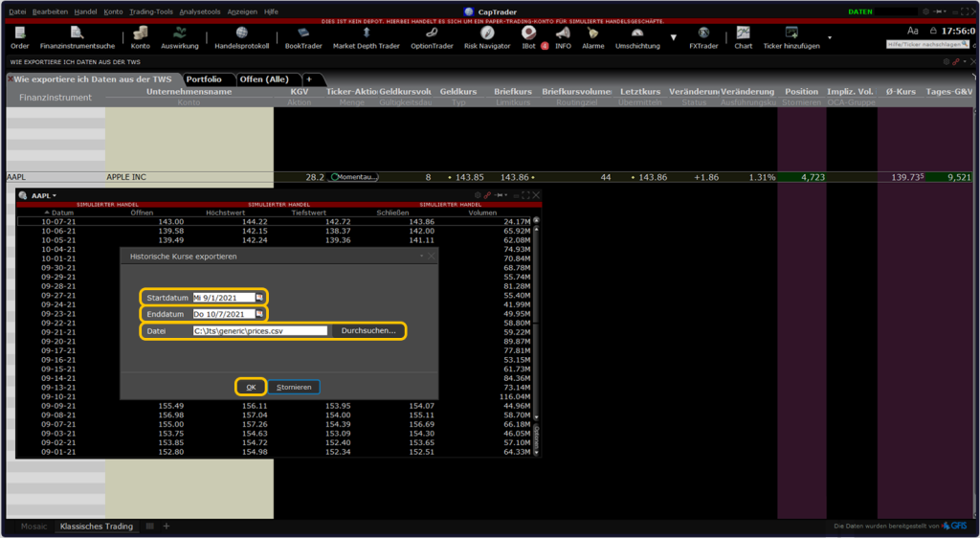
Task: Click Momentau... cell in AAPL row
Action: (x=352, y=177)
